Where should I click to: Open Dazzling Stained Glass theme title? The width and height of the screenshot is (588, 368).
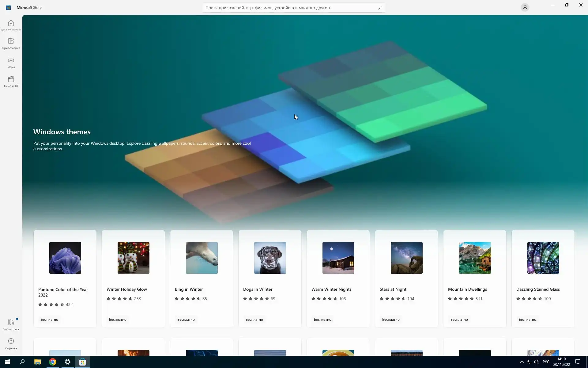(x=538, y=289)
